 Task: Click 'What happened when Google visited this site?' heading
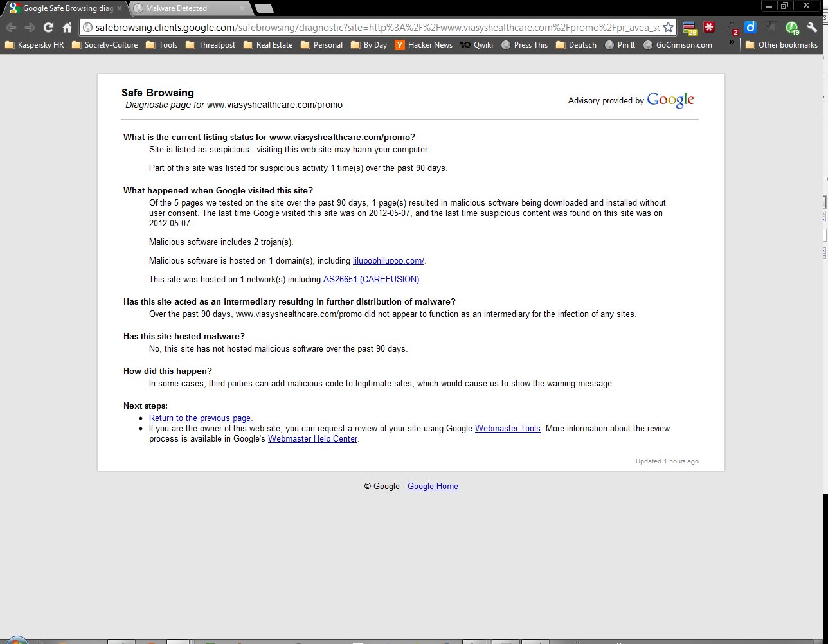click(x=218, y=191)
